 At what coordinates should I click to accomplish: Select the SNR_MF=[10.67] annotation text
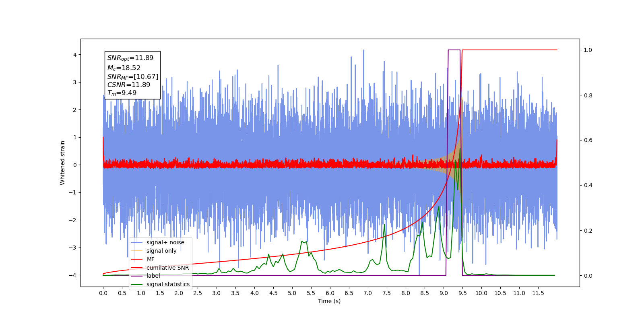click(x=133, y=77)
